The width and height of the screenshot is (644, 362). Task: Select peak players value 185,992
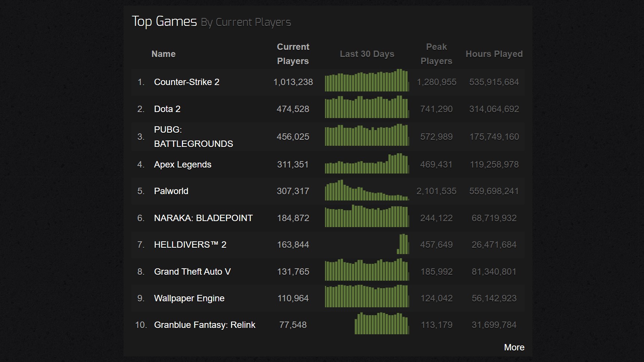coord(436,272)
